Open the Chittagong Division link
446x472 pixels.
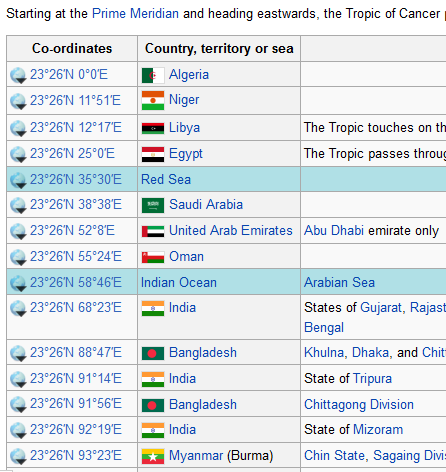359,405
